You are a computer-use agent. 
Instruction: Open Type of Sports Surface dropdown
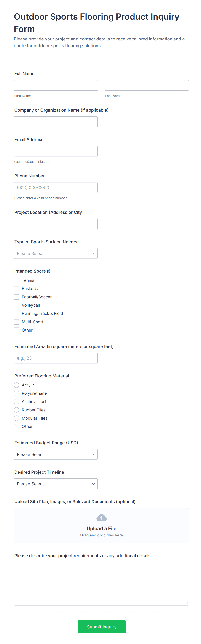(56, 253)
